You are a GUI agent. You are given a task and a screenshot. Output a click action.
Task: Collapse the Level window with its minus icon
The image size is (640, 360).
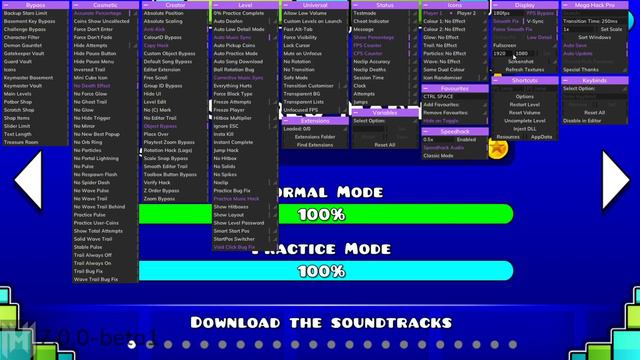tap(216, 5)
